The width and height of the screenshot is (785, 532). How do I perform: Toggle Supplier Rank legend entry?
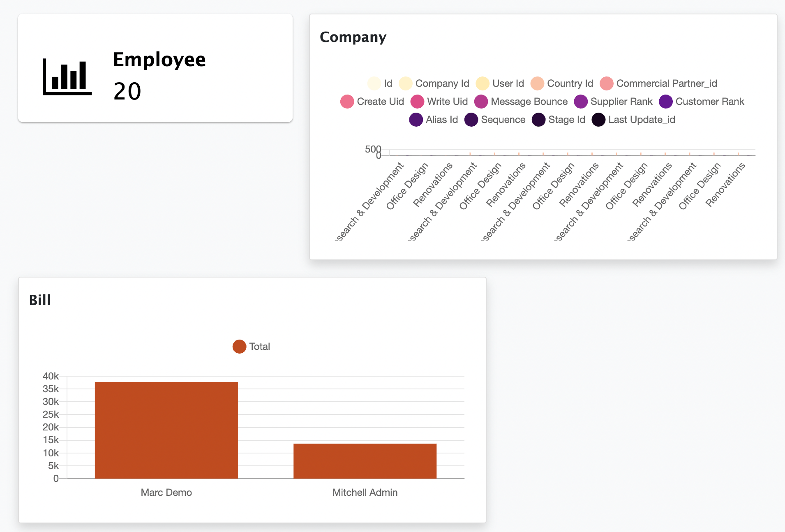613,102
